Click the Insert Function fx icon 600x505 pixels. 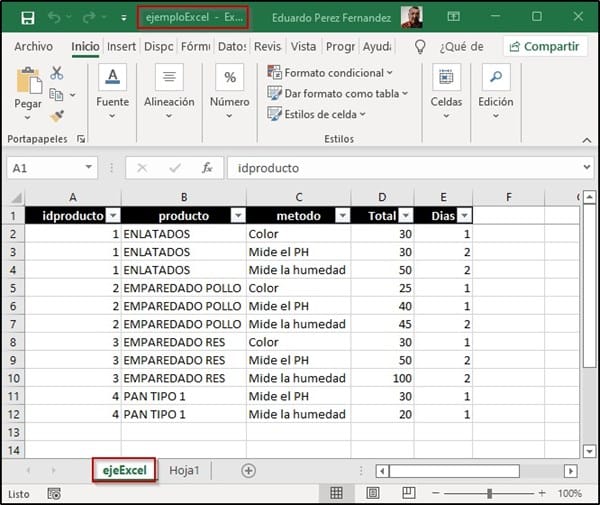(x=207, y=168)
